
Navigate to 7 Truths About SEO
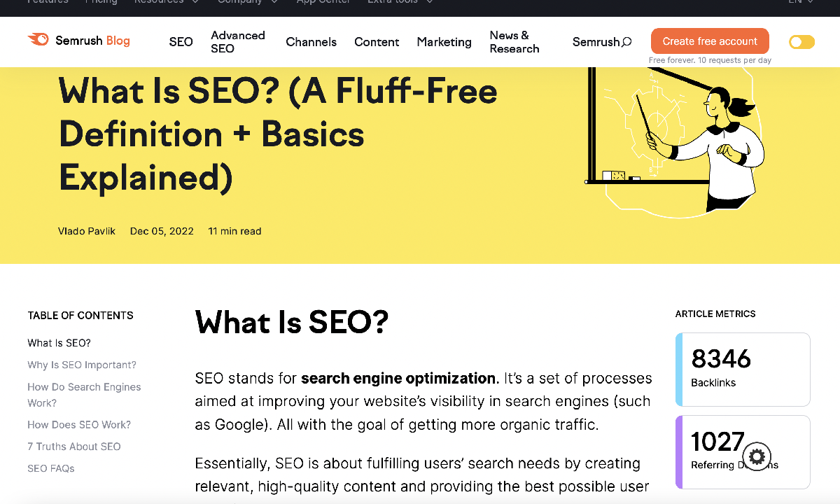pos(74,447)
